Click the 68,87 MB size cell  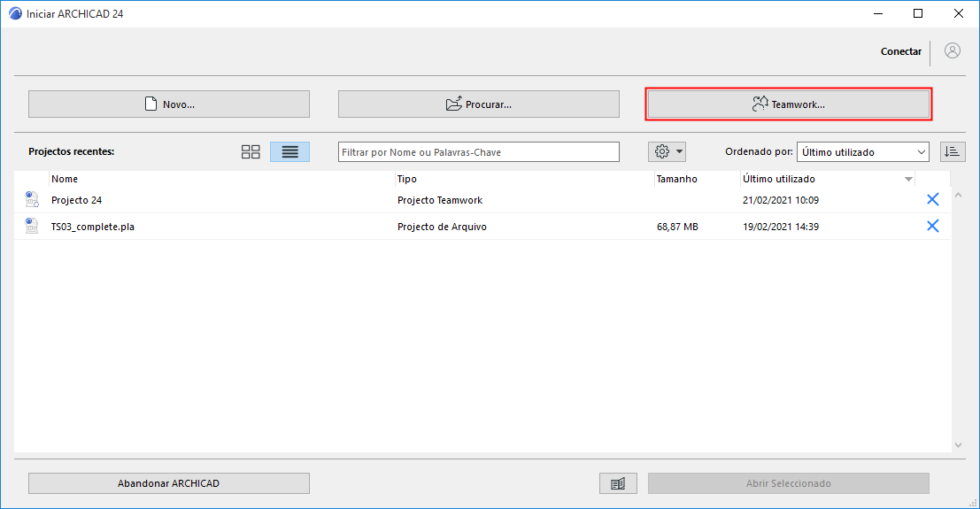pyautogui.click(x=677, y=227)
